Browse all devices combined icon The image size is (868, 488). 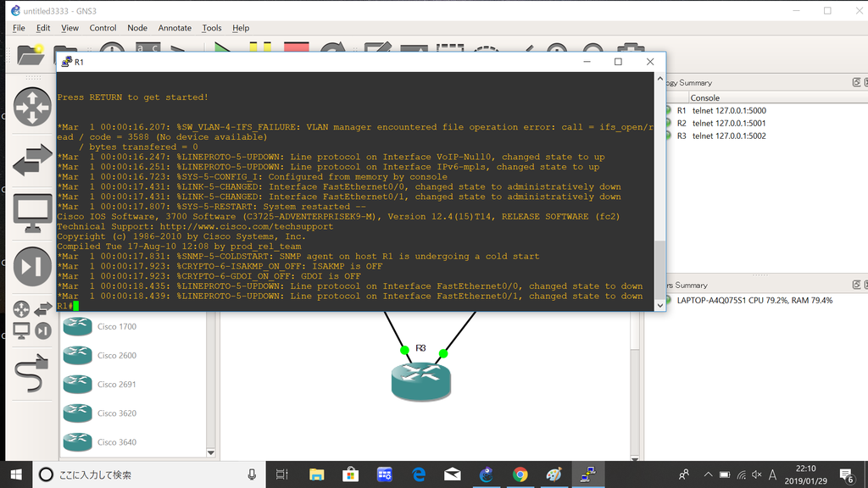32,319
